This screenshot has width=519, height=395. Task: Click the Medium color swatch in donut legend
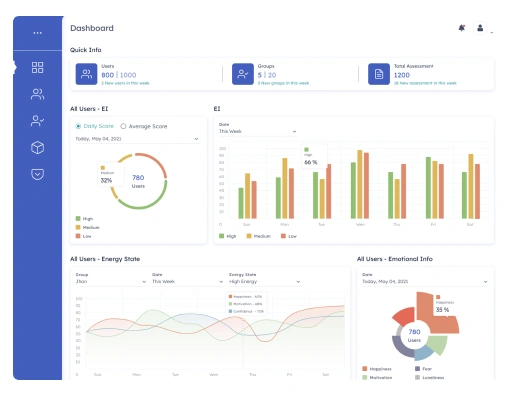[78, 227]
